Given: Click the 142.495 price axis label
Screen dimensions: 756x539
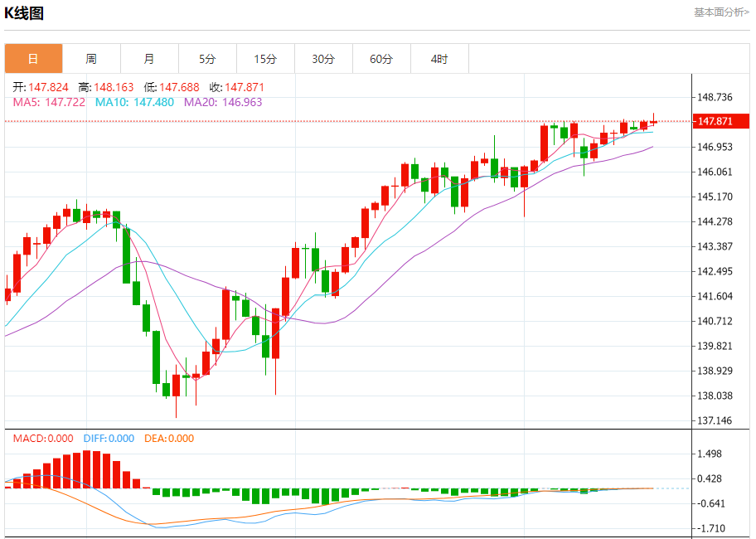Looking at the screenshot, I should tap(715, 271).
